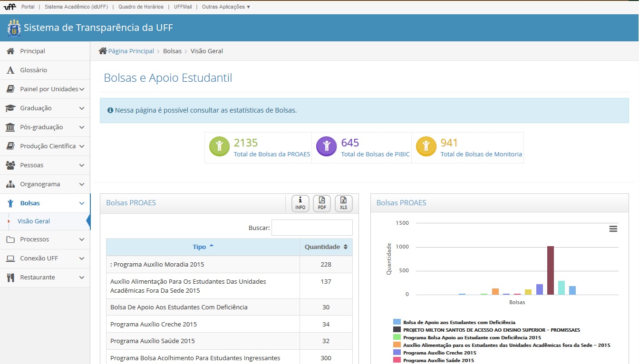Go to Página Principal breadcrumb

[131, 51]
